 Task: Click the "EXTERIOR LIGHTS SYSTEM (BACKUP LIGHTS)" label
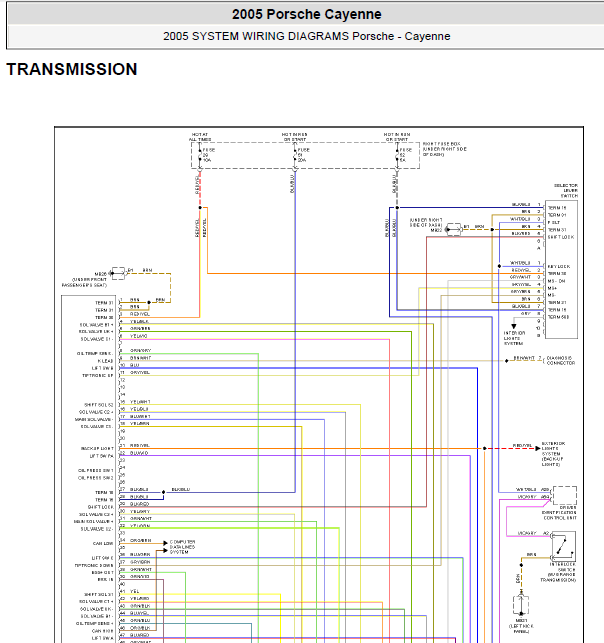[x=553, y=454]
